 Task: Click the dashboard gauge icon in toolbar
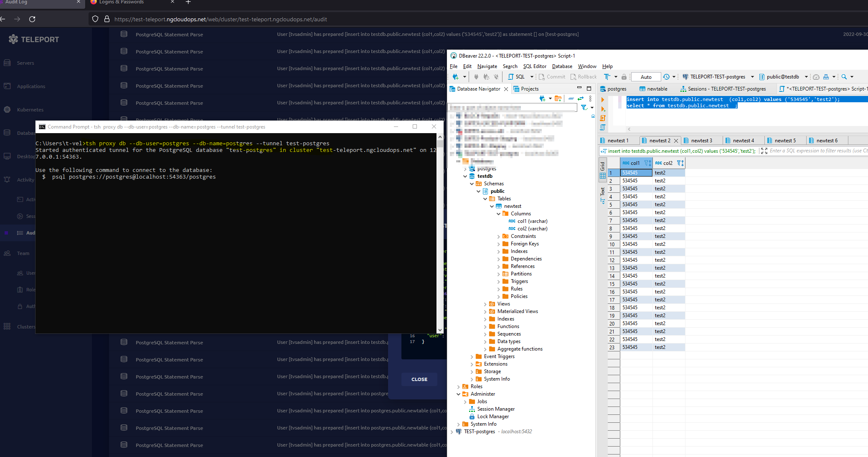816,77
